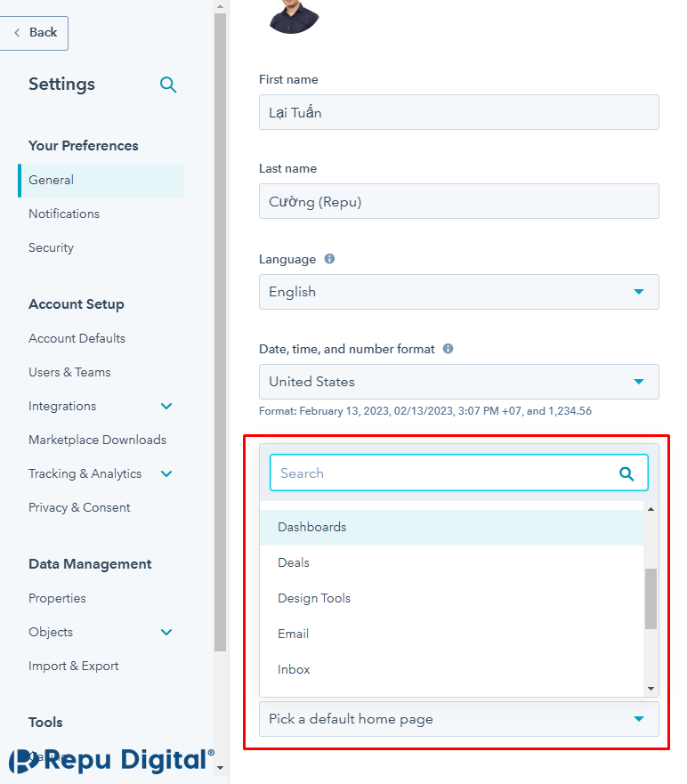This screenshot has width=687, height=784.
Task: Click the magnifier icon in dropdown search
Action: pos(626,473)
